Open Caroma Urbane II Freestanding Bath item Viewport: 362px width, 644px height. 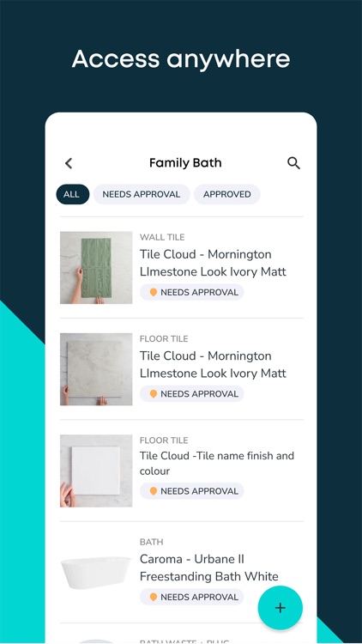[x=209, y=568]
